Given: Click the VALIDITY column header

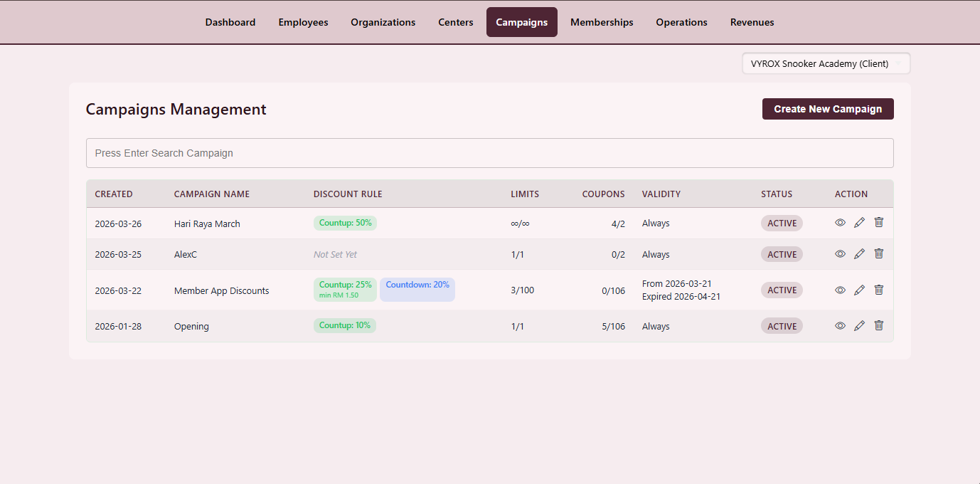Looking at the screenshot, I should (x=661, y=194).
